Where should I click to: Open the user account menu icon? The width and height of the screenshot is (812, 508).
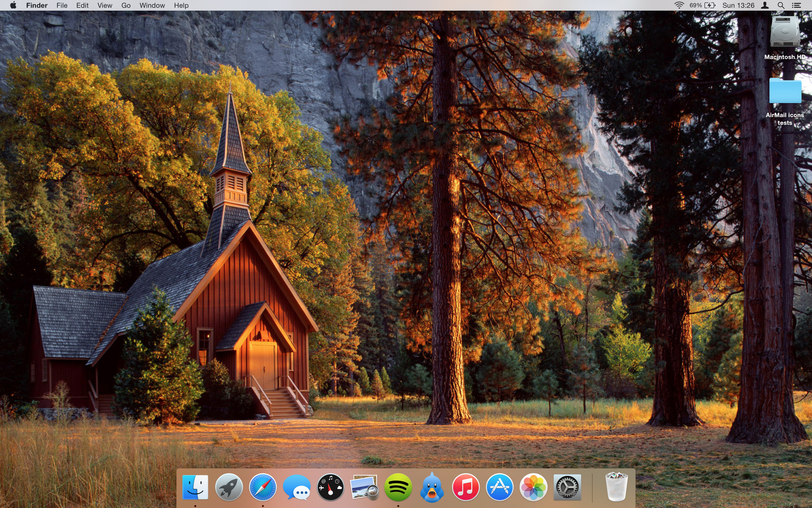tap(765, 5)
